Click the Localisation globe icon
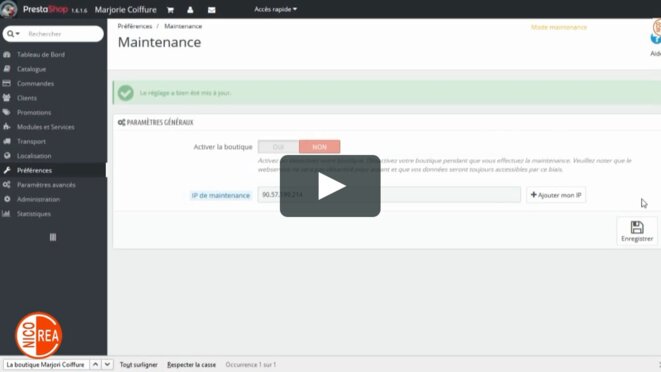This screenshot has width=661, height=372. 7,156
